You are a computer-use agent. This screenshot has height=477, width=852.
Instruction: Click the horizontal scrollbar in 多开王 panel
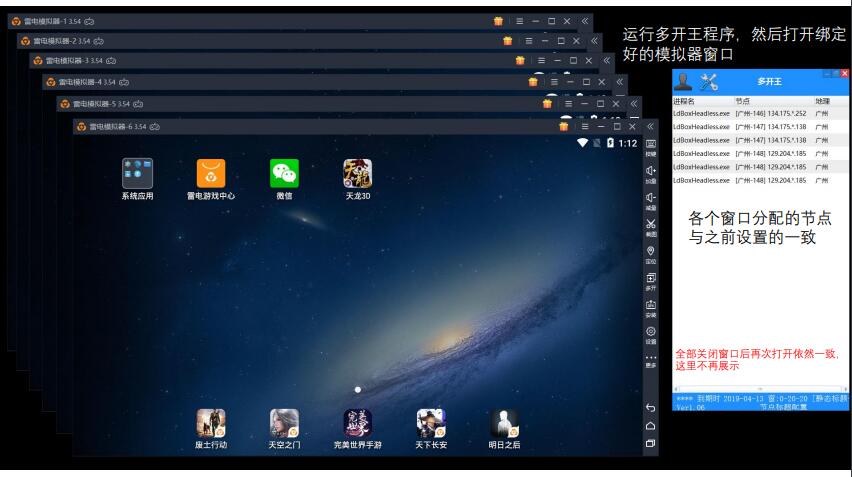[x=760, y=389]
